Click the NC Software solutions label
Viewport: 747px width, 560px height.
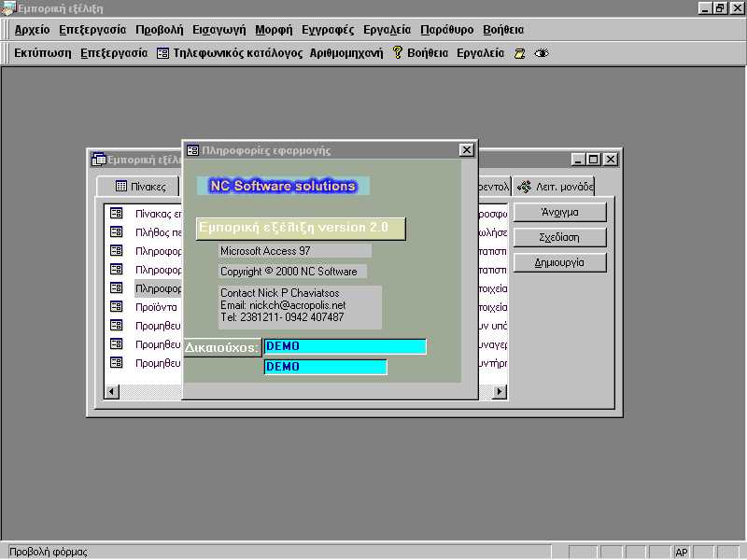point(284,186)
